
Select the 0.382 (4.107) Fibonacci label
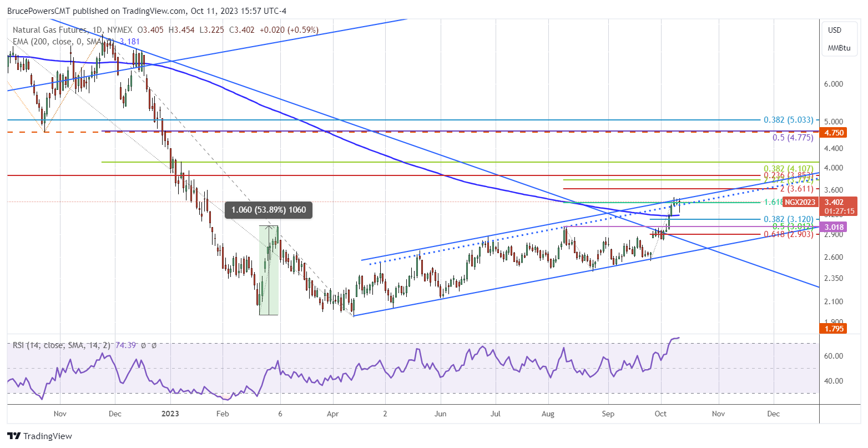(x=788, y=168)
